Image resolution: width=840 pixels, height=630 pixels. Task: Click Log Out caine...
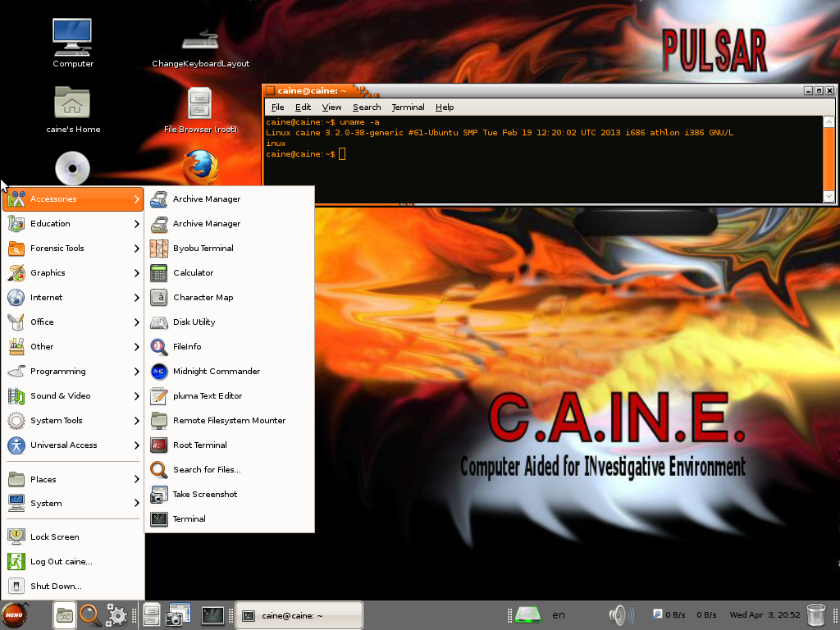tap(73, 561)
